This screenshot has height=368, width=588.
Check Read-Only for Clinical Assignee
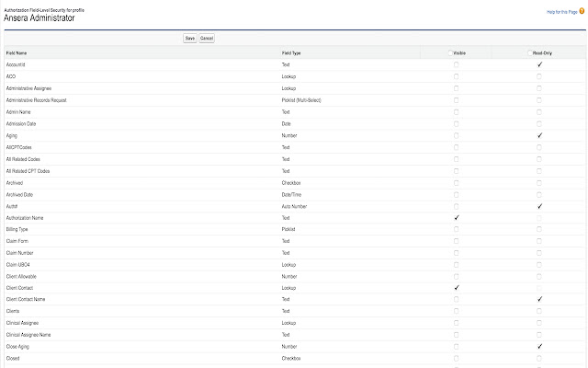pyautogui.click(x=539, y=323)
